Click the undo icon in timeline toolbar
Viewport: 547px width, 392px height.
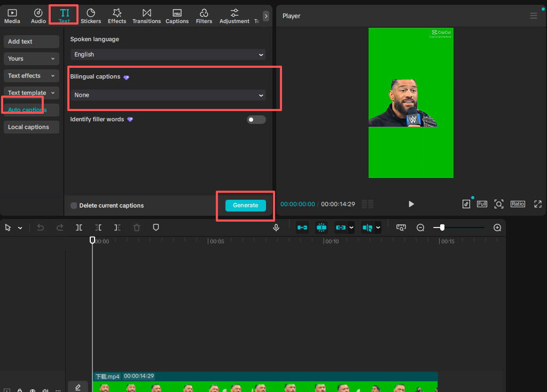[x=40, y=228]
